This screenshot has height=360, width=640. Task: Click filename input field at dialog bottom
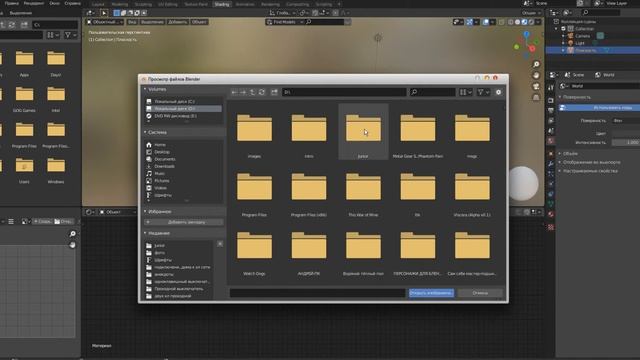coord(317,293)
